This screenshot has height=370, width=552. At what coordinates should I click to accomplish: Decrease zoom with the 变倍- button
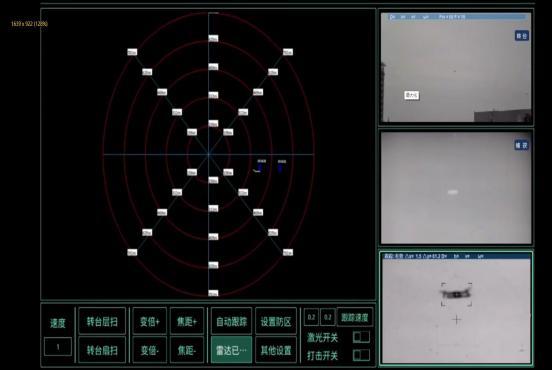(x=150, y=350)
